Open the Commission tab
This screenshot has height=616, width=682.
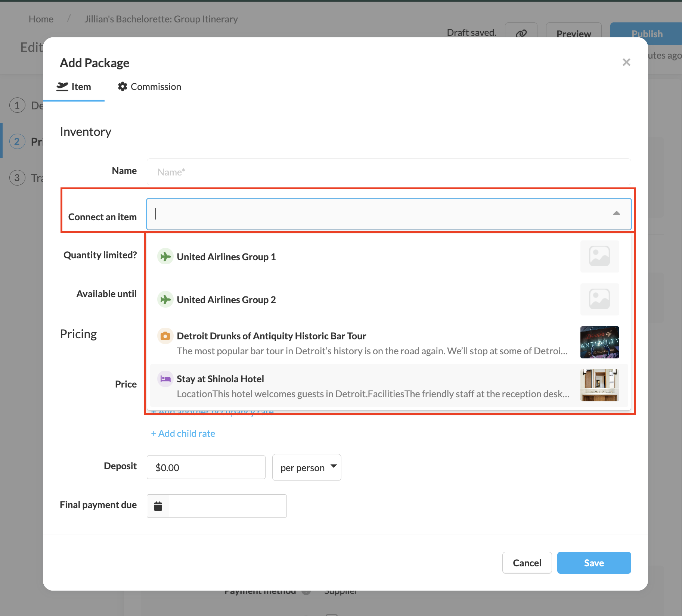(149, 87)
